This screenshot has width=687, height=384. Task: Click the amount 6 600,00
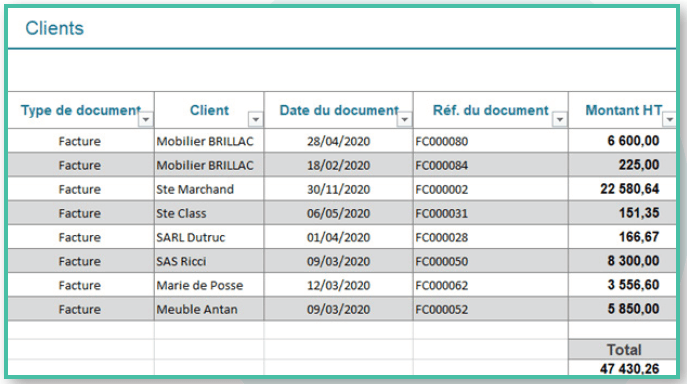click(x=633, y=141)
